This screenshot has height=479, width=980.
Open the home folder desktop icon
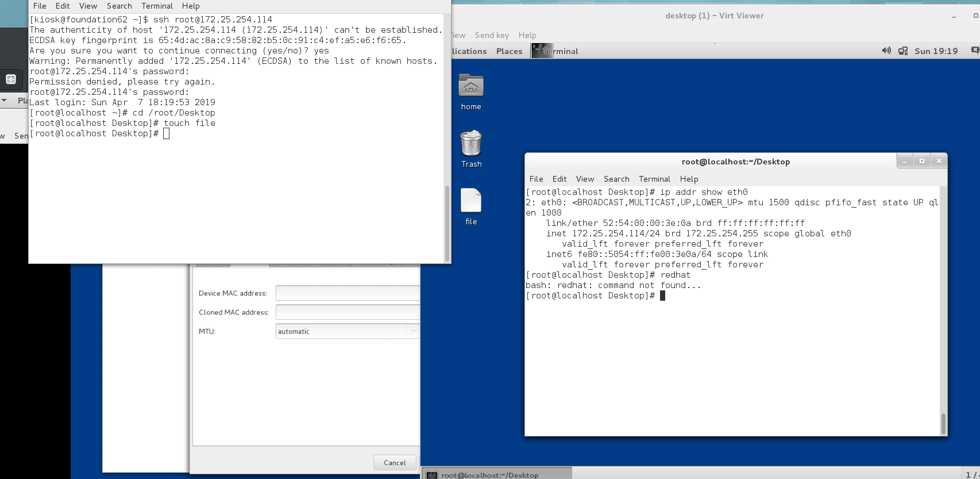click(x=471, y=86)
